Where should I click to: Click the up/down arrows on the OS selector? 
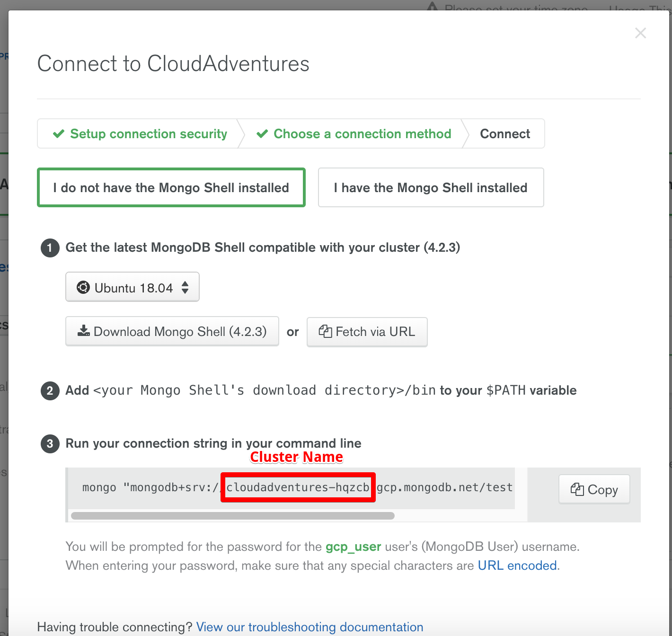186,287
